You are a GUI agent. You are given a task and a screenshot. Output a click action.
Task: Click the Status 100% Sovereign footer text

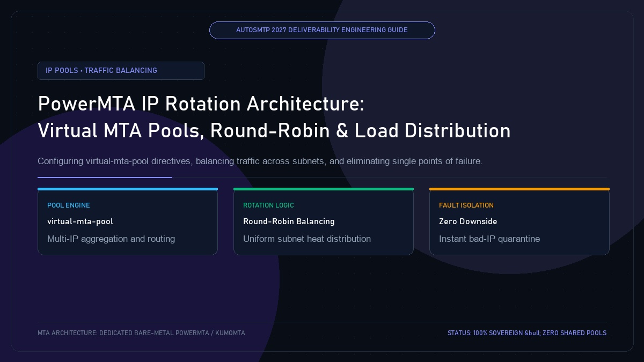point(527,333)
